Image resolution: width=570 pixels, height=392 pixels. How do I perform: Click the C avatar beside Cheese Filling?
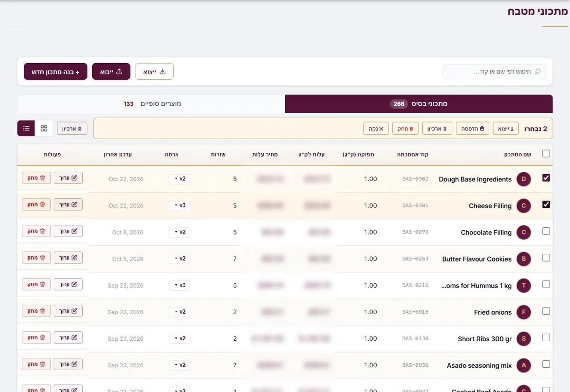point(523,206)
